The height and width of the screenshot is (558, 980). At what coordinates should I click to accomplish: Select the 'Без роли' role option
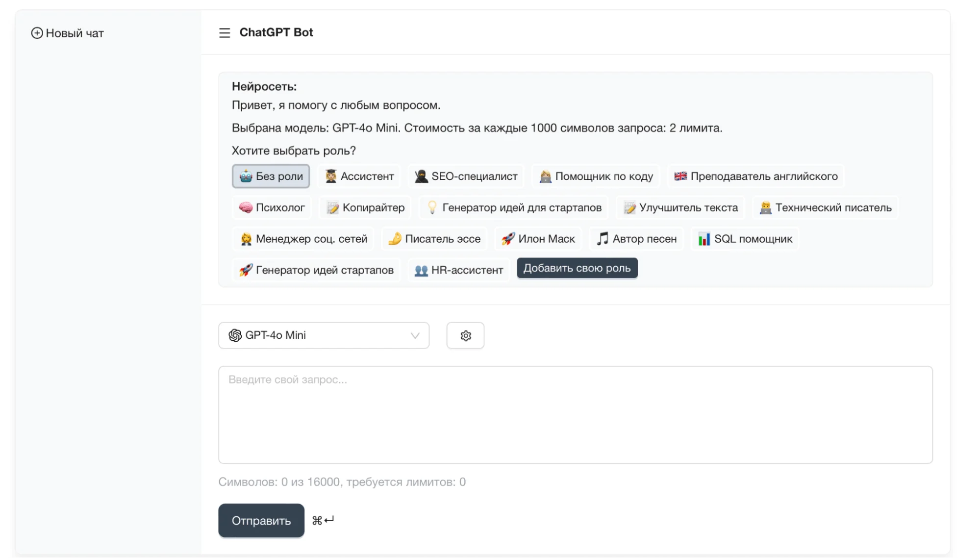point(271,176)
